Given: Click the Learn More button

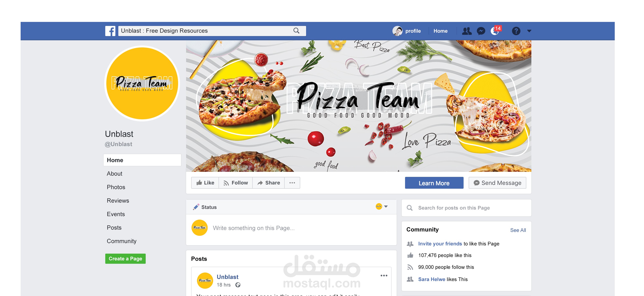Looking at the screenshot, I should click(434, 183).
